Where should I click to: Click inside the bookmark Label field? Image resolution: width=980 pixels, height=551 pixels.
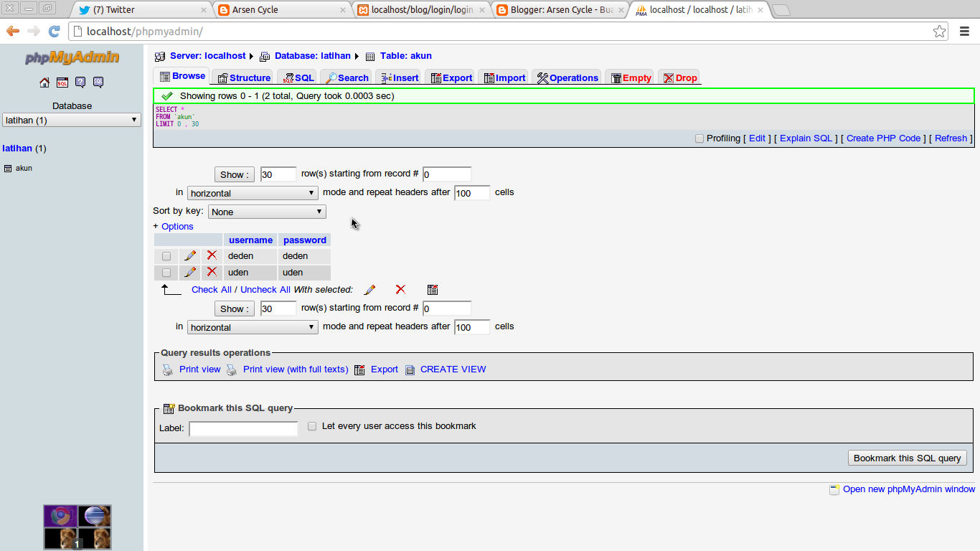point(243,428)
